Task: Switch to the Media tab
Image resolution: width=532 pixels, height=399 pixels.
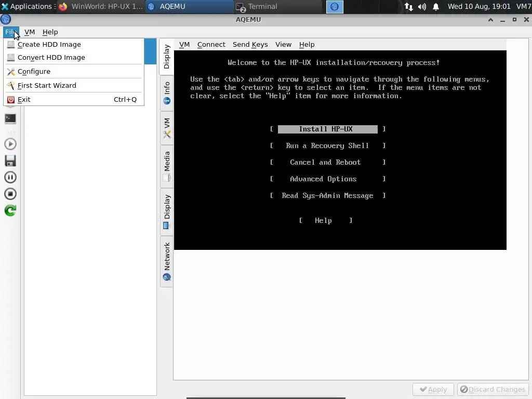Action: click(x=167, y=166)
